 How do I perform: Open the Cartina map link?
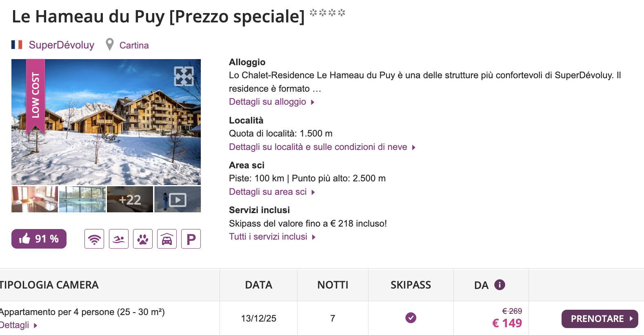134,45
